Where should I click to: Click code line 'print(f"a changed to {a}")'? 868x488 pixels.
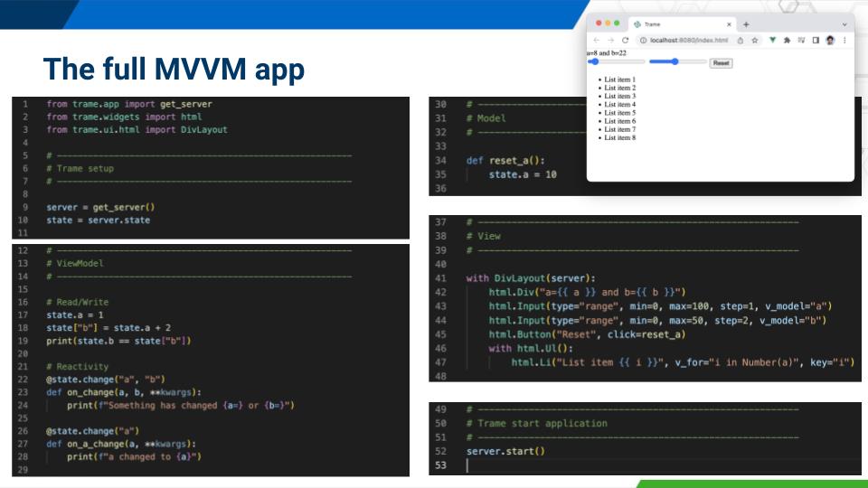tap(134, 457)
